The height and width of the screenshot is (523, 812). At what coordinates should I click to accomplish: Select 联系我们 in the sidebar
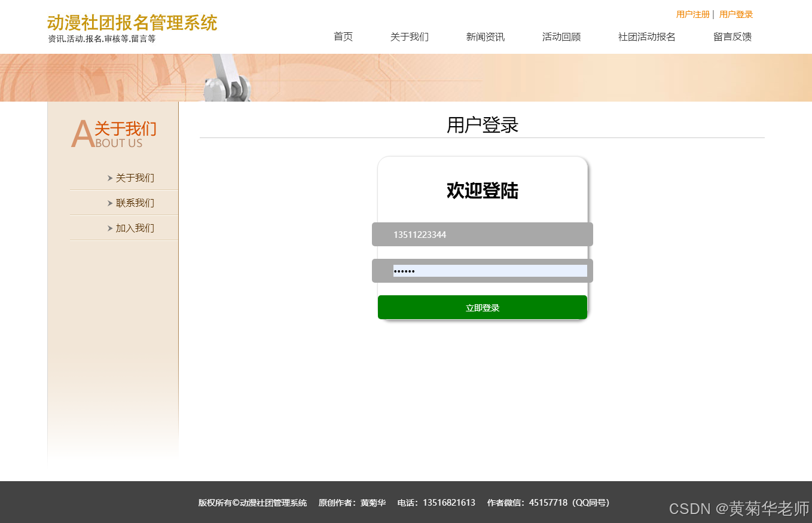pyautogui.click(x=135, y=203)
